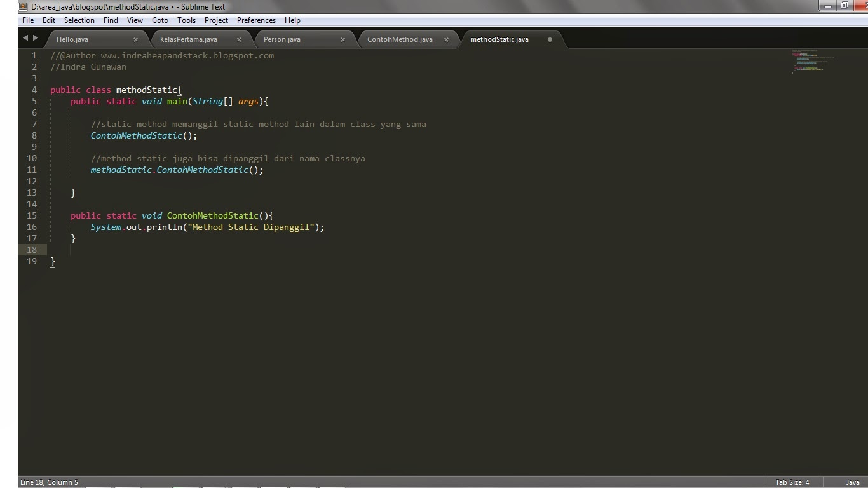
Task: Open the Help menu
Action: pos(292,20)
